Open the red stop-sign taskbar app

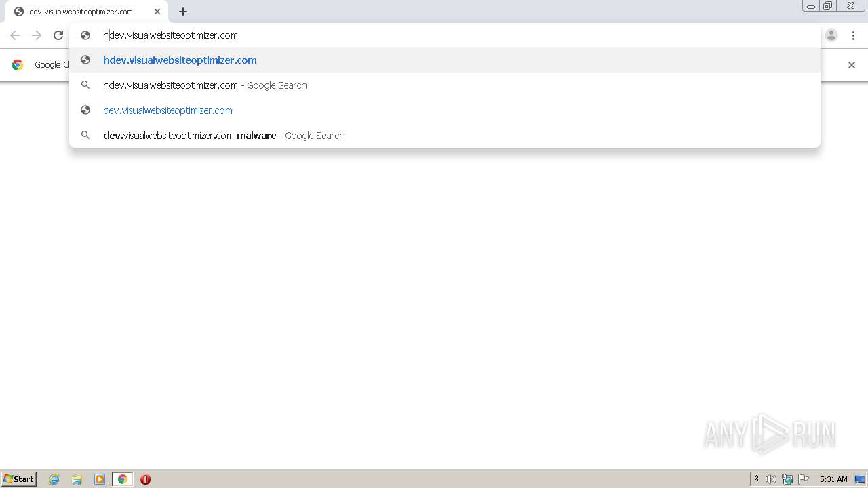coord(145,479)
